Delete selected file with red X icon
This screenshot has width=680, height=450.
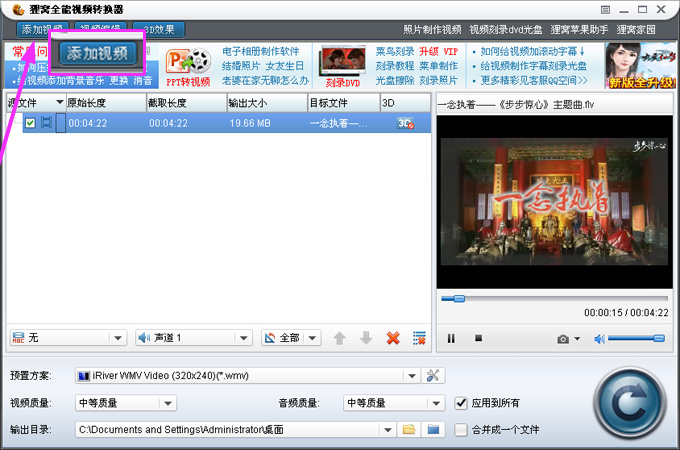(393, 338)
